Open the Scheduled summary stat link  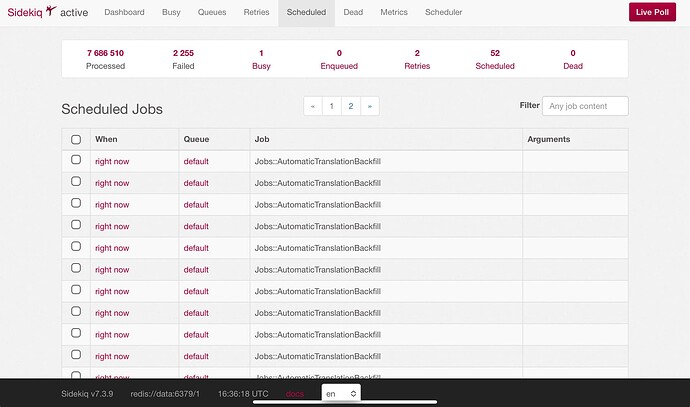coord(495,66)
